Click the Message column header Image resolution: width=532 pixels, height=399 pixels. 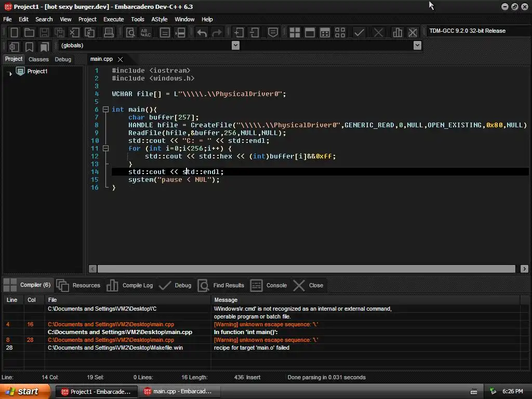(x=365, y=300)
